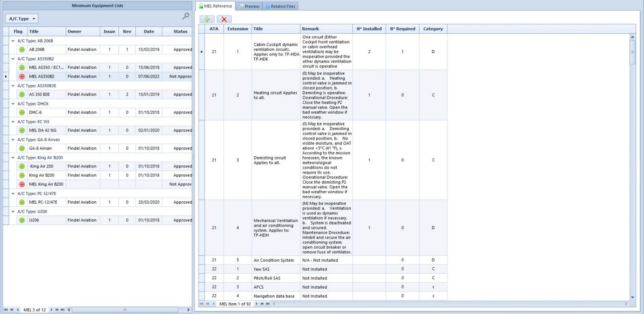Go to previous MEL record in left navigator
Viewport: 644px width, 314px height.
click(17, 310)
